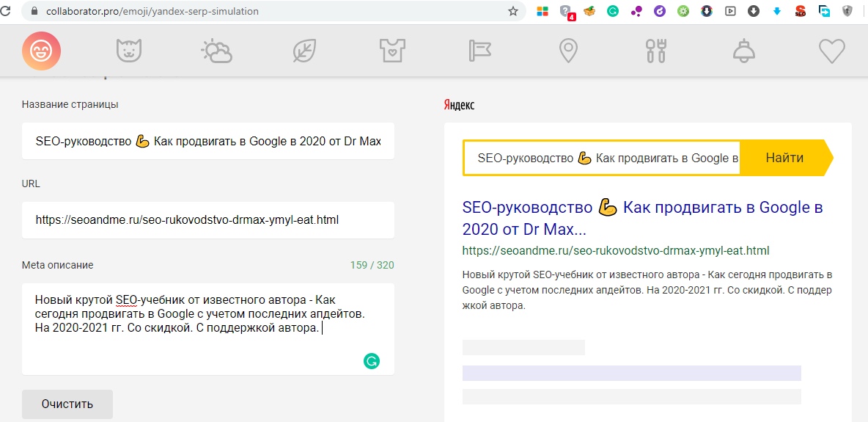Image resolution: width=868 pixels, height=422 pixels.
Task: Click the URL input field with seoandme.ru
Action: (x=208, y=220)
